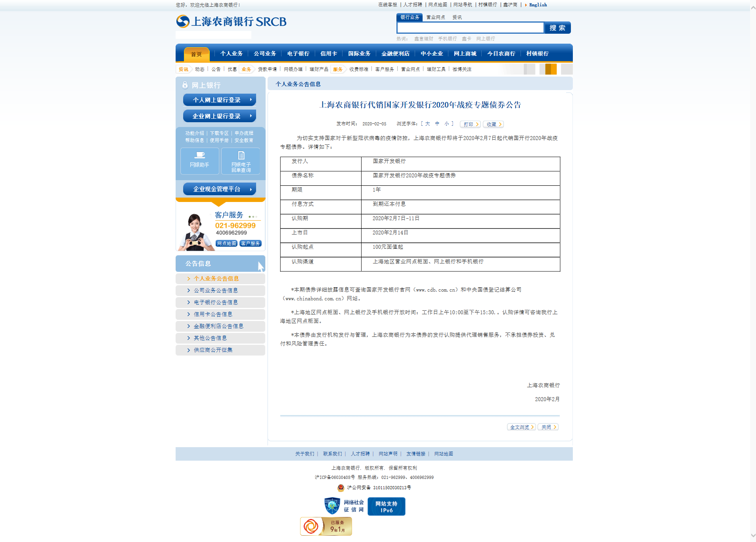This screenshot has width=756, height=542.
Task: Open 联系我们 footer link
Action: pyautogui.click(x=332, y=454)
